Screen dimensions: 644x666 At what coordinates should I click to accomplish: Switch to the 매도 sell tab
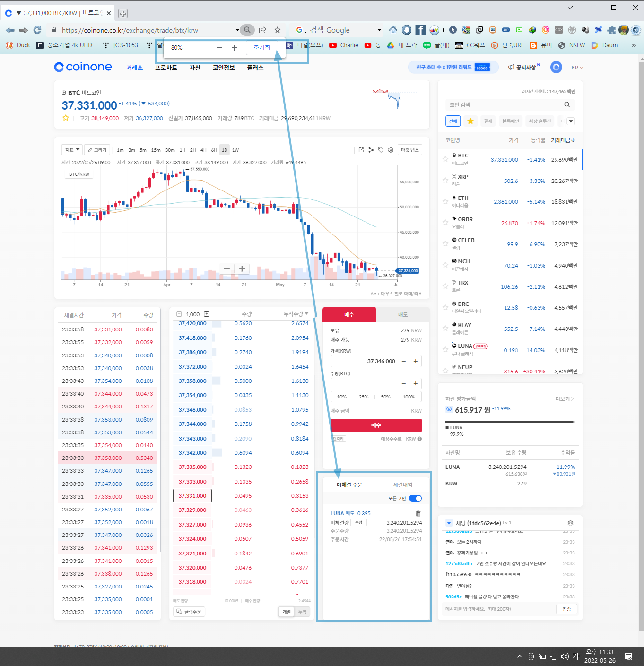pyautogui.click(x=403, y=314)
